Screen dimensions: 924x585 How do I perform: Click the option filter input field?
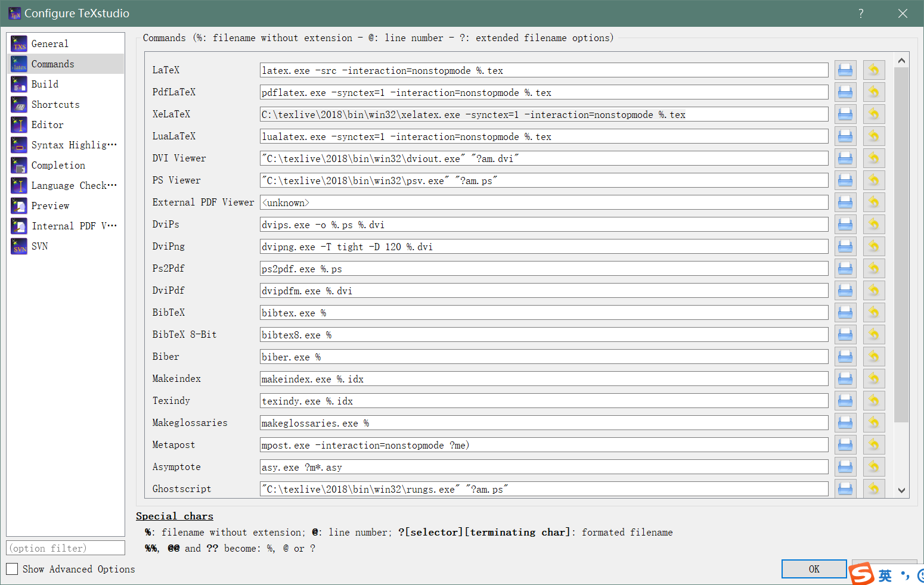pos(65,547)
